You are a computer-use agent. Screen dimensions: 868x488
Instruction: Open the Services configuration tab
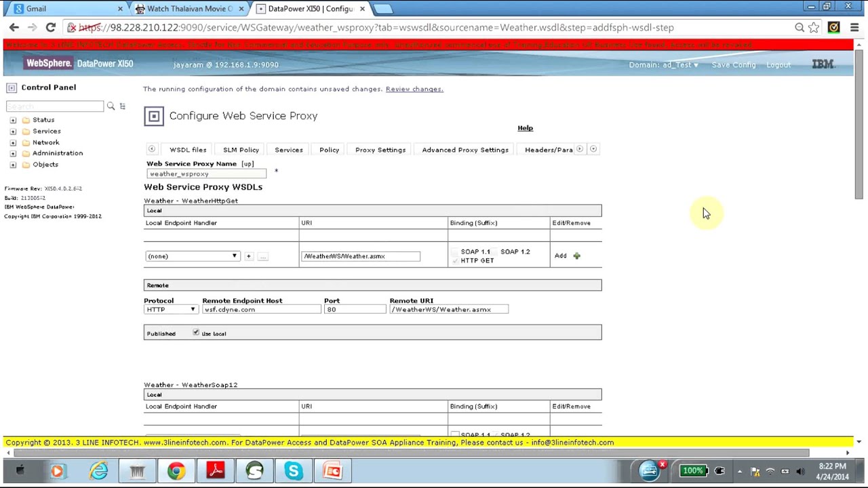tap(289, 150)
